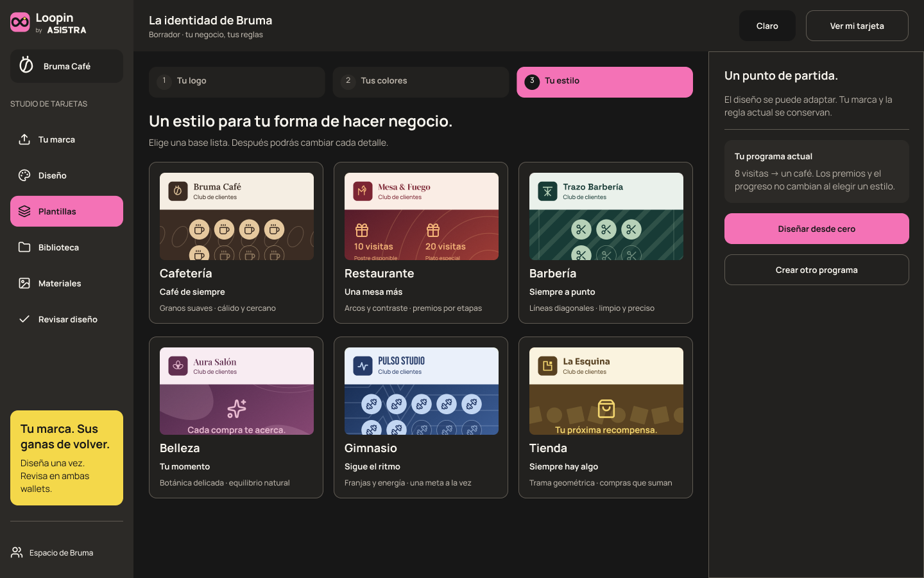Open Espacio de Bruma link
Image resolution: width=924 pixels, height=578 pixels.
coord(52,552)
